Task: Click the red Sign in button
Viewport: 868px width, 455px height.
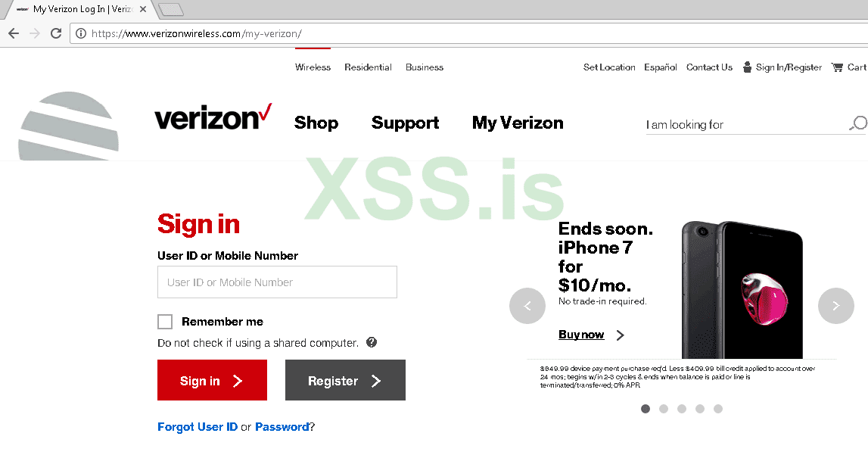Action: [x=212, y=380]
